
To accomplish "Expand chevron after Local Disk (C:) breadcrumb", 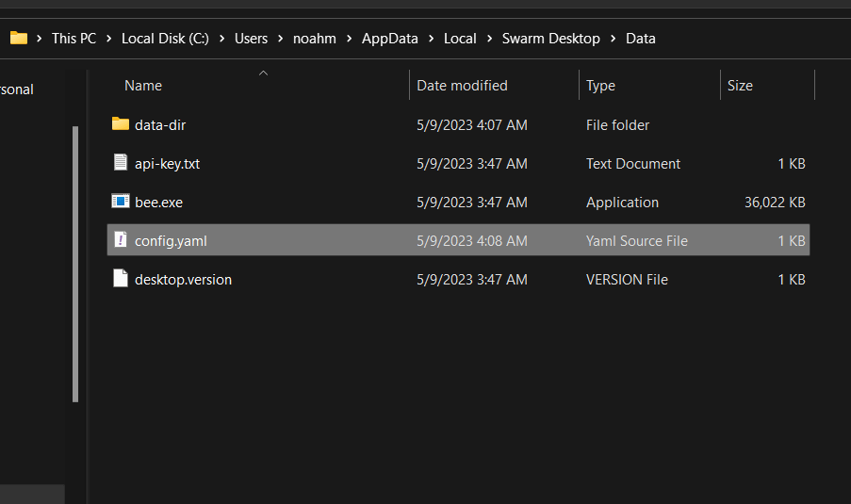I will [221, 39].
